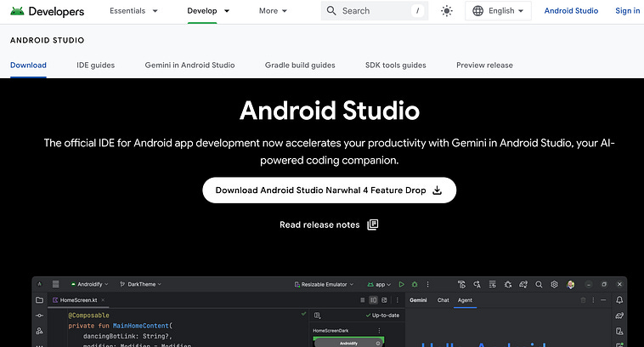Image resolution: width=644 pixels, height=347 pixels.
Task: Select the split editor view icon
Action: [373, 300]
